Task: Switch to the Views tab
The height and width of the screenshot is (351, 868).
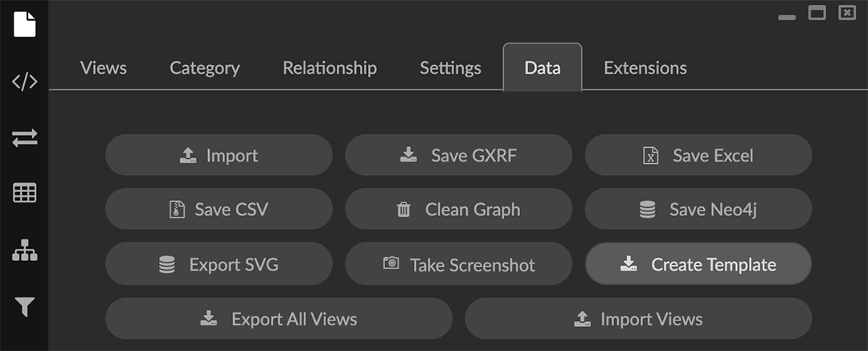Action: (104, 68)
